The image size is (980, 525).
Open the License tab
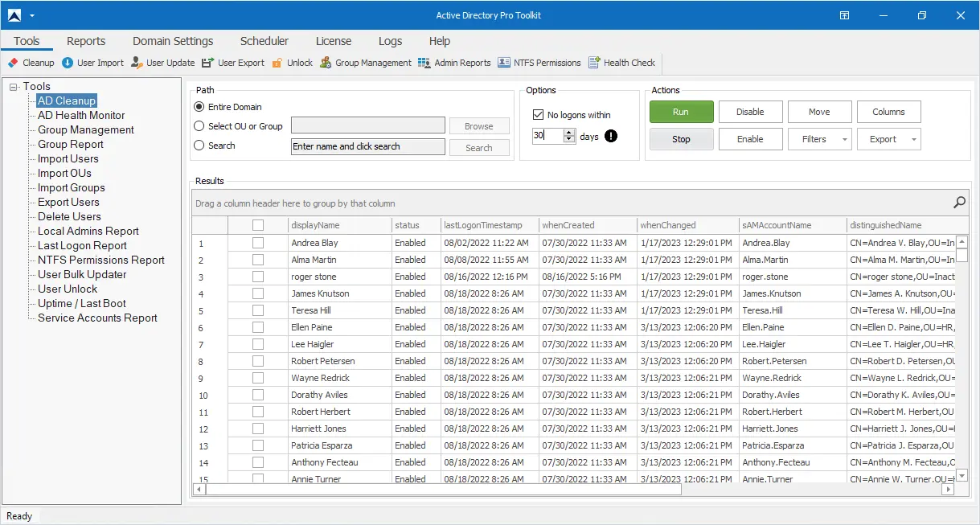[334, 41]
